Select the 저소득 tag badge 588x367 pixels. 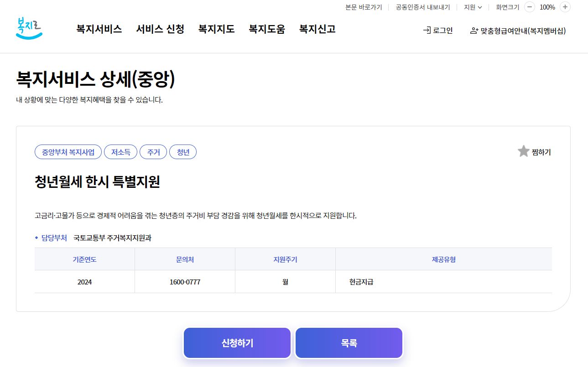[x=120, y=152]
